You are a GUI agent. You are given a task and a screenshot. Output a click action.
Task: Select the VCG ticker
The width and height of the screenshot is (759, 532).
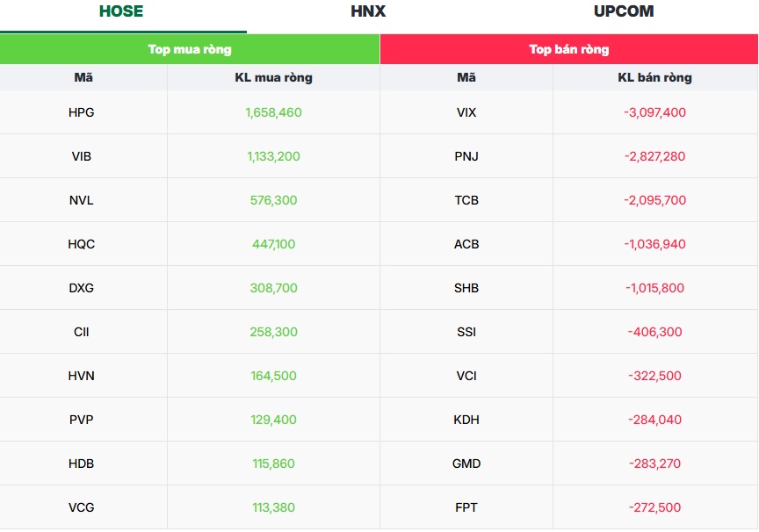[82, 507]
